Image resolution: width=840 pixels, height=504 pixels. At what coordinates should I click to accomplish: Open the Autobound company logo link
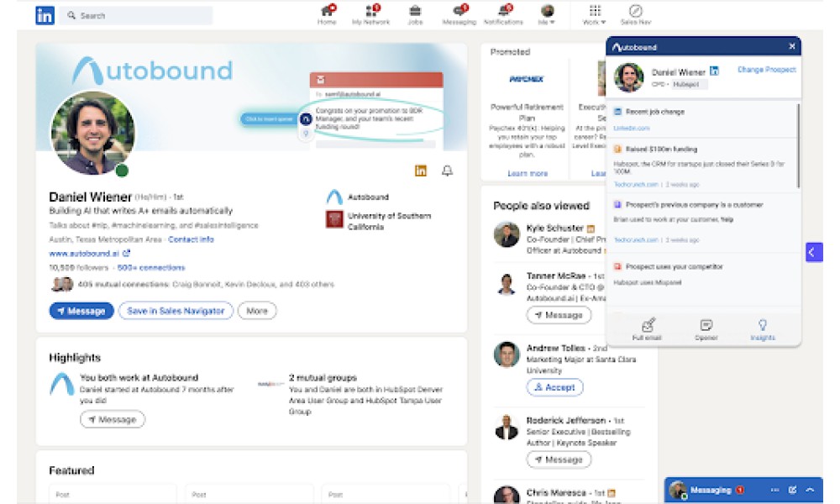(x=334, y=197)
